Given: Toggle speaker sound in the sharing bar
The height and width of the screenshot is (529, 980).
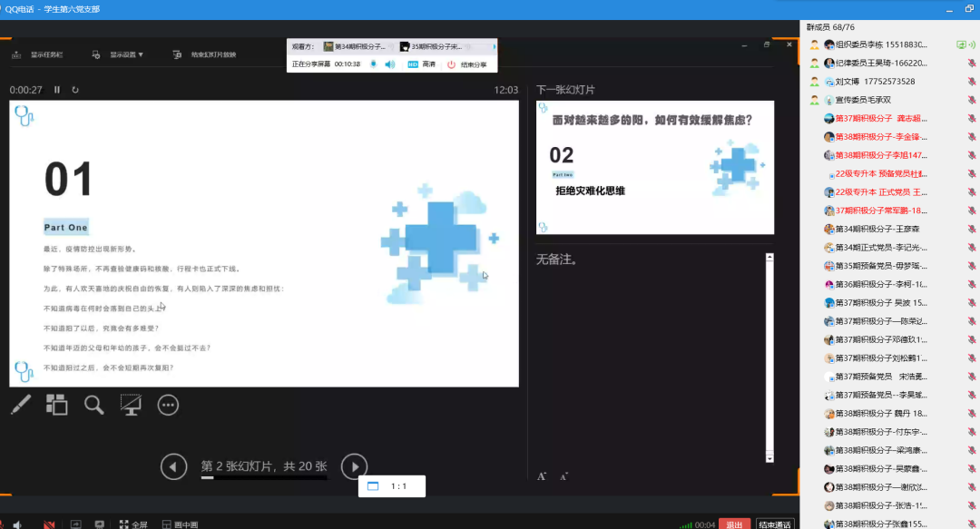Looking at the screenshot, I should 389,64.
